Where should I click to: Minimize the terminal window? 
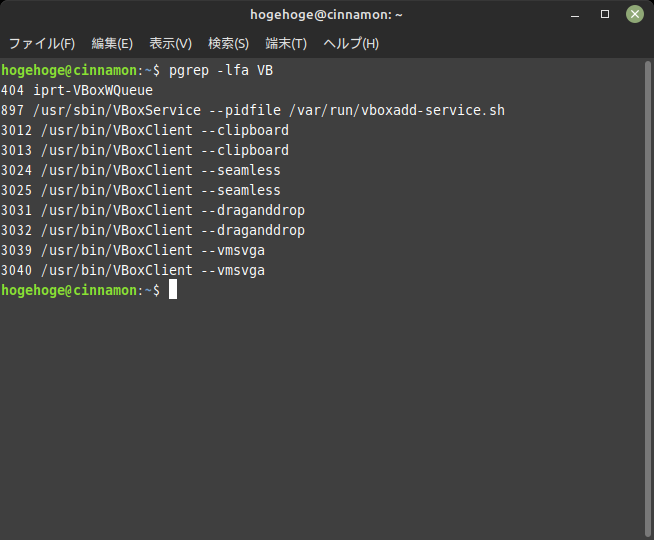[x=575, y=15]
